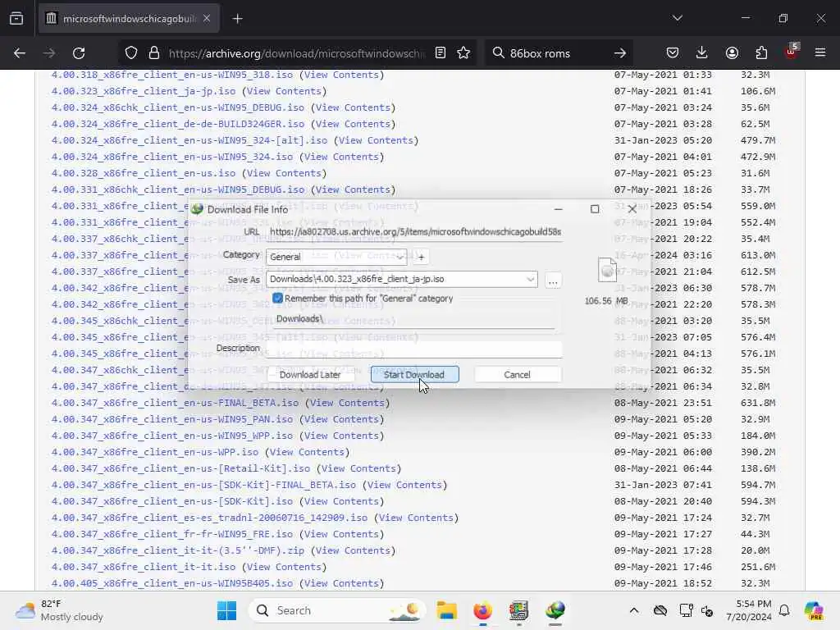Expand the Save As path dropdown arrow

tap(530, 279)
